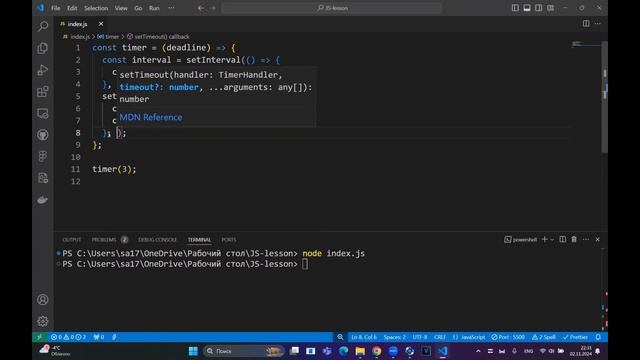Open the Manage gear icon

[x=43, y=321]
